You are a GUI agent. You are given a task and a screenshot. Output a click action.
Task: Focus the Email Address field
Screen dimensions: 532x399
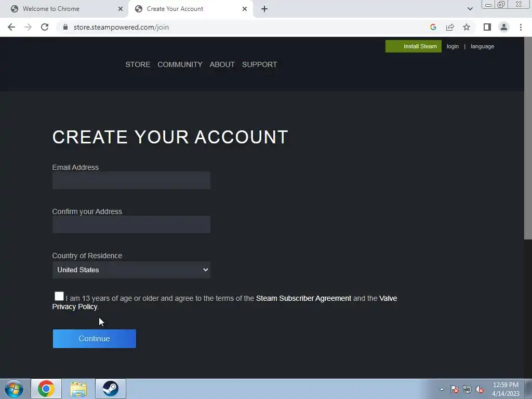pos(131,180)
